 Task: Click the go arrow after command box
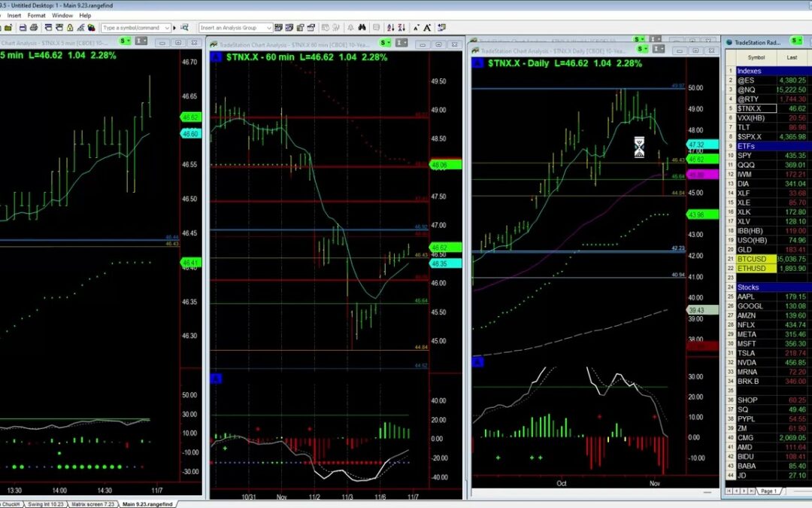174,28
